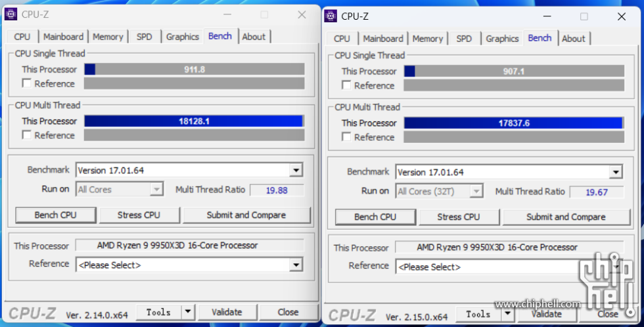Click Multi Thread Ratio value 19.67

point(597,192)
